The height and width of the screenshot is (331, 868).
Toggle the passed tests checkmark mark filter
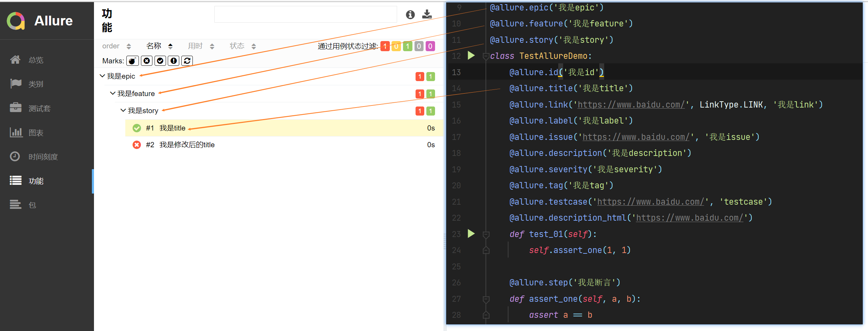click(160, 61)
